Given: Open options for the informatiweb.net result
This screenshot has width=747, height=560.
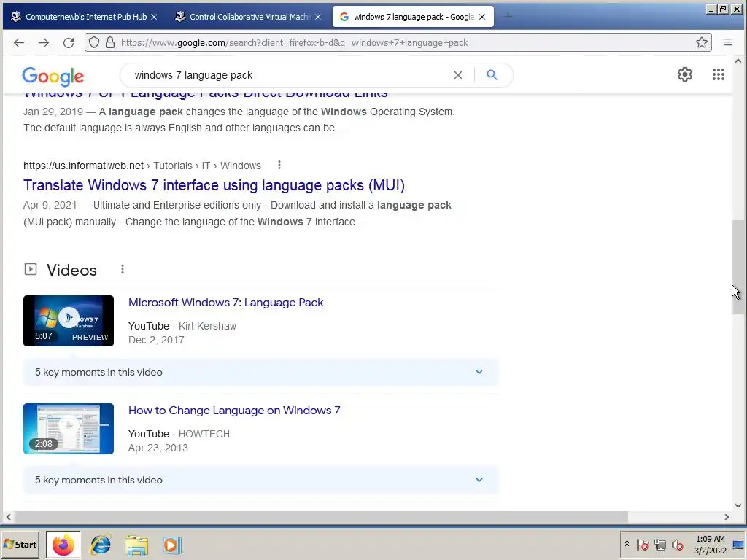Looking at the screenshot, I should point(279,166).
